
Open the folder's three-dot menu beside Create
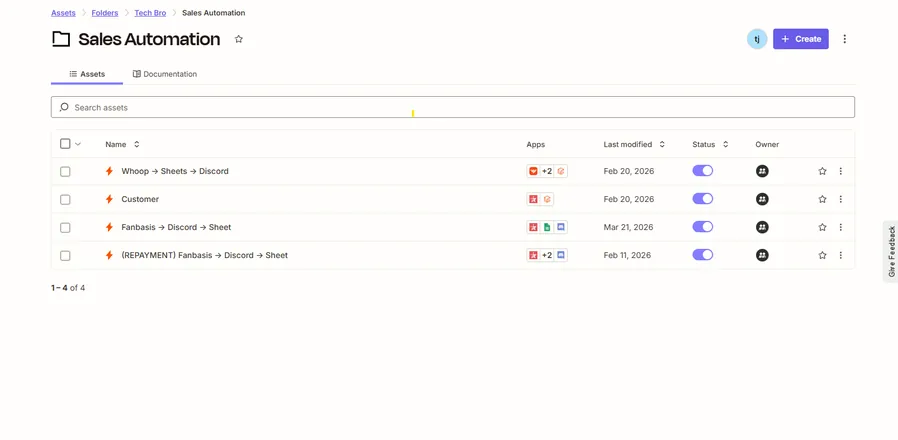(844, 39)
